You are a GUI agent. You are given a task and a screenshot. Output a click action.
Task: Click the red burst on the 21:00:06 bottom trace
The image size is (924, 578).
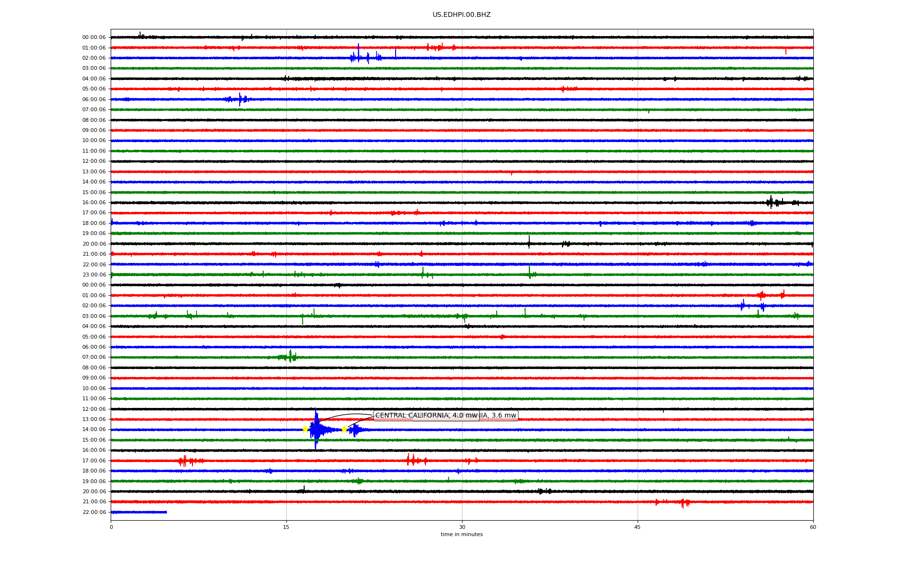(x=682, y=502)
